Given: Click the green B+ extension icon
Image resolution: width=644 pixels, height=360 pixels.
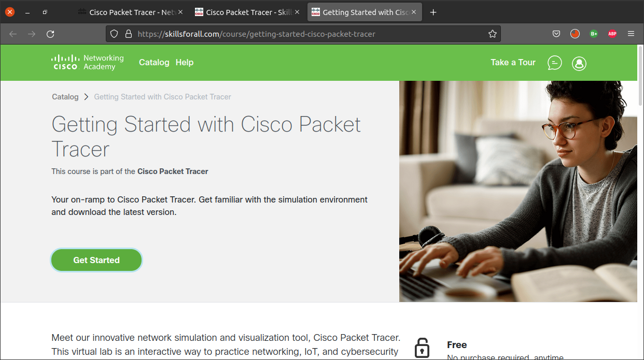Looking at the screenshot, I should point(594,34).
